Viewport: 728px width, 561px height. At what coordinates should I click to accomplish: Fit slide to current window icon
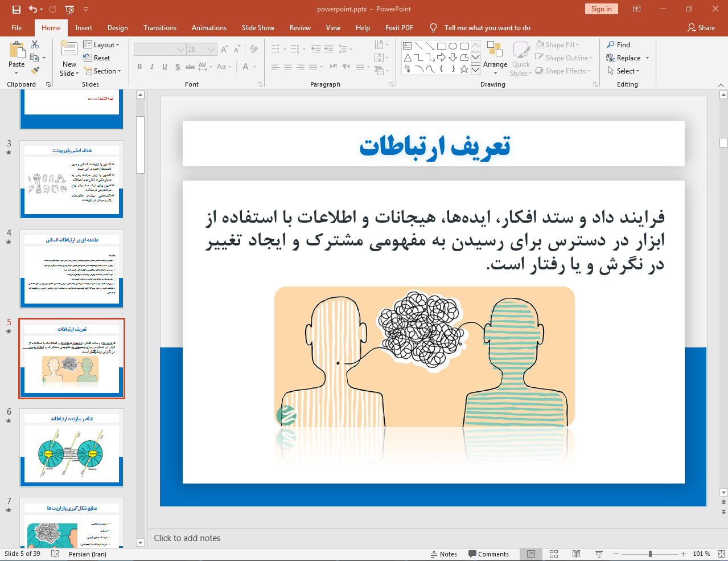721,554
